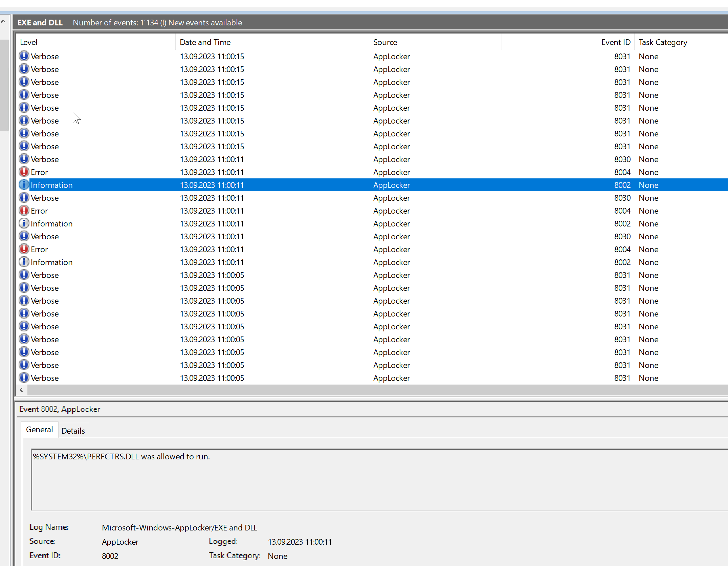Click the left arrow of the horizontal scrollbar
Viewport: 728px width, 566px height.
coord(21,390)
